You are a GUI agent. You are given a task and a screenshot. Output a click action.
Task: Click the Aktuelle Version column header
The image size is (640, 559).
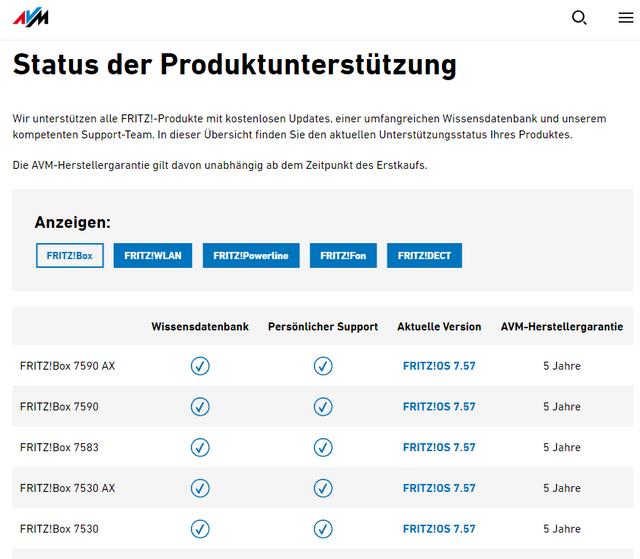439,326
